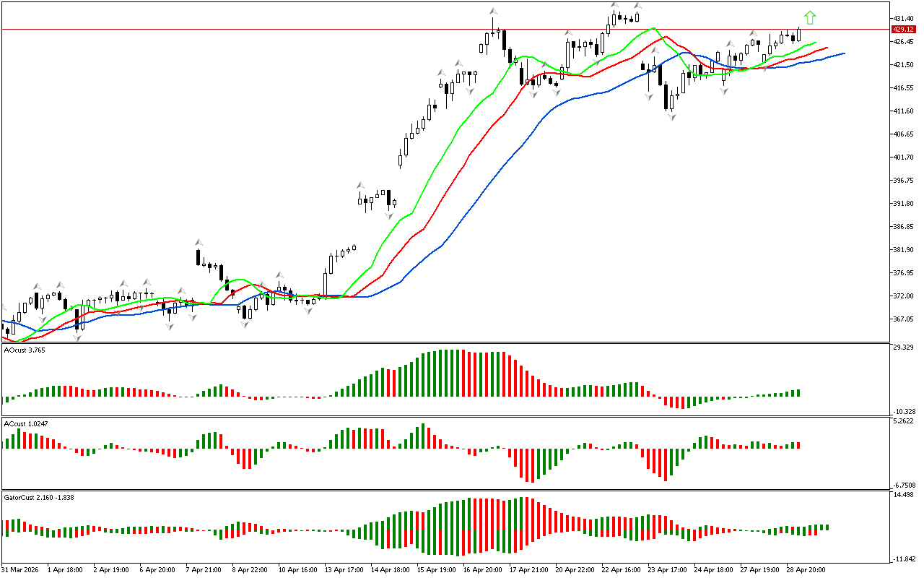Screen dimensions: 924x578
Task: Click the green up arrow signal icon
Action: (810, 17)
